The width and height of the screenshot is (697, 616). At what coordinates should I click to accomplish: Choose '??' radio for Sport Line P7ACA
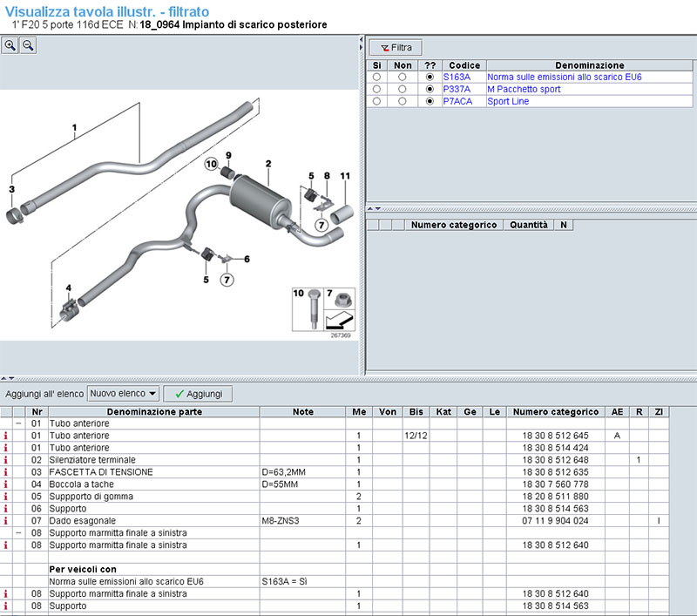429,102
